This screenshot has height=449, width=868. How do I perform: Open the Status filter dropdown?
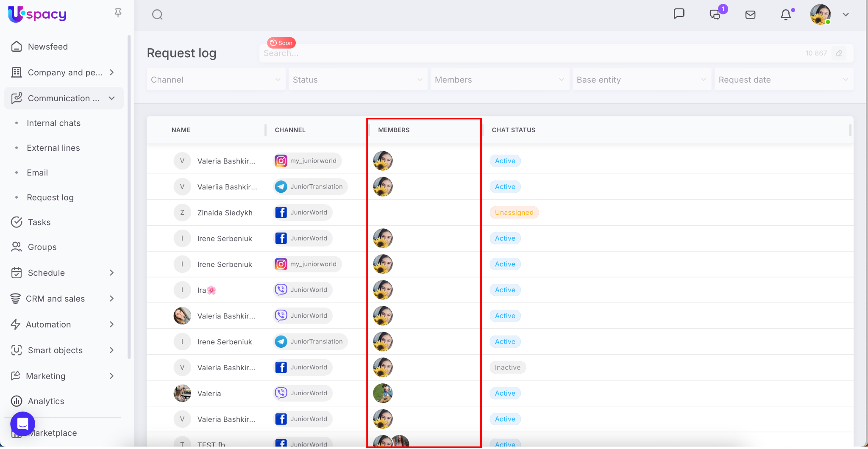[358, 80]
